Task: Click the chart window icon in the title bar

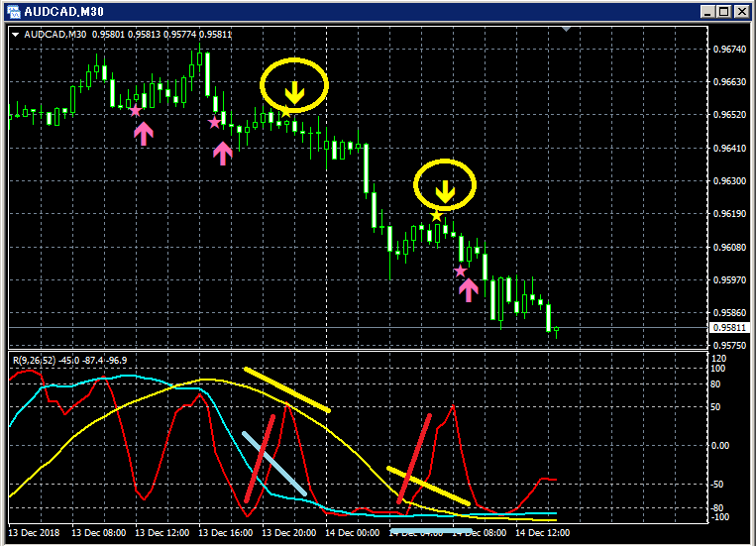Action: pyautogui.click(x=13, y=12)
